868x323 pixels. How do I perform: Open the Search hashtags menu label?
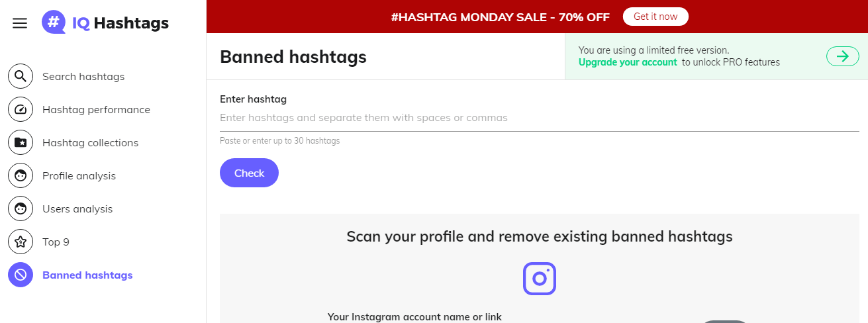[83, 77]
